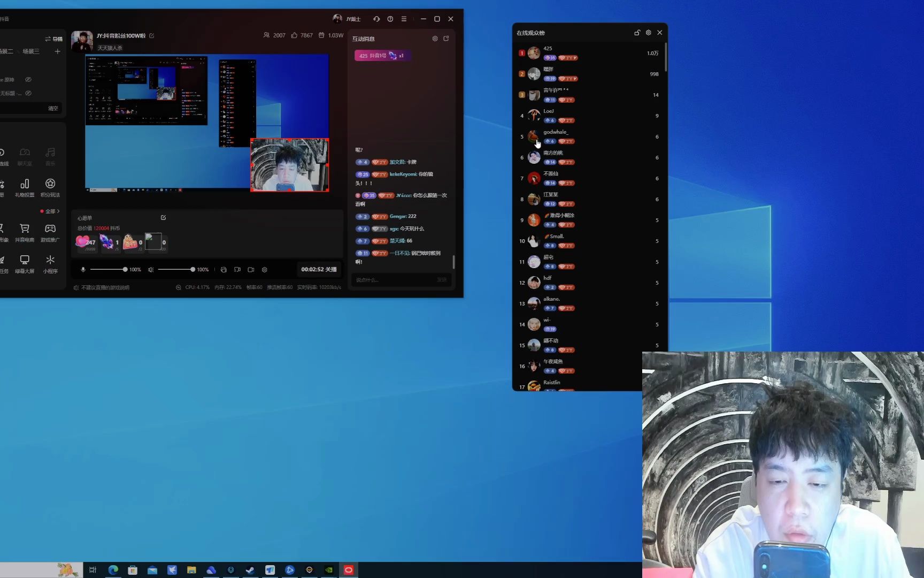Mute the microphone
The width and height of the screenshot is (924, 578).
(x=83, y=270)
